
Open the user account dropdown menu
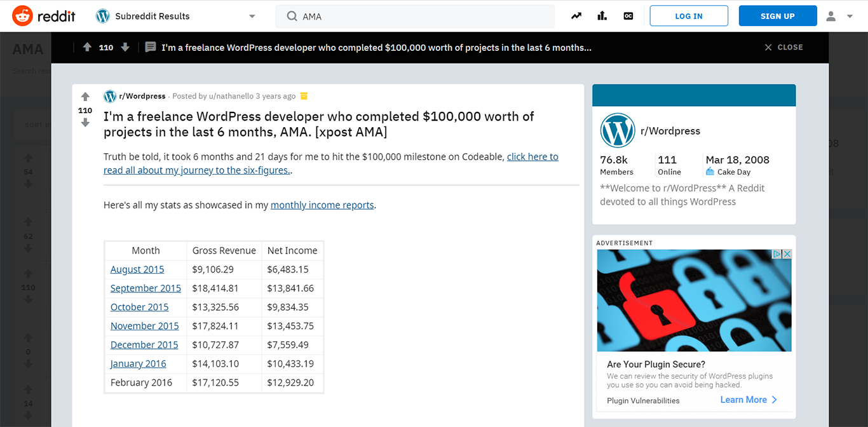(x=839, y=17)
